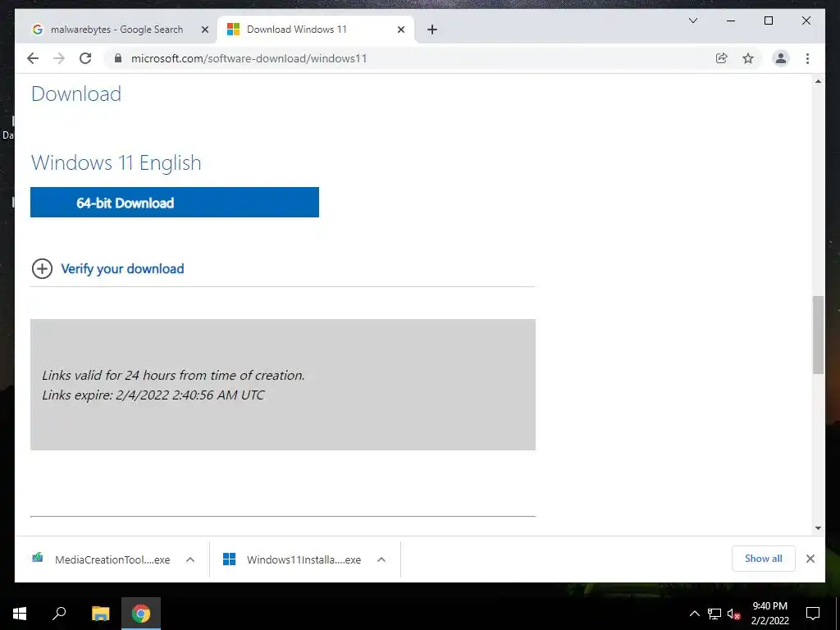Open the Chrome profile menu

[x=781, y=58]
